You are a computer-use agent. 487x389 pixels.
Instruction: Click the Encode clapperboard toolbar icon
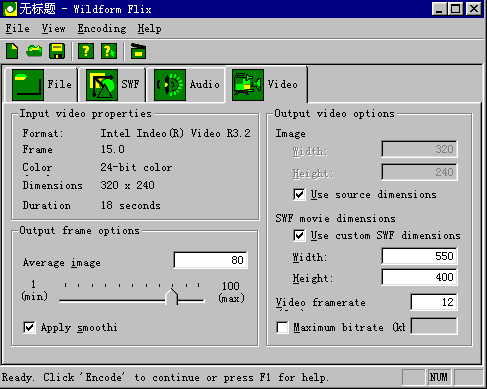pyautogui.click(x=138, y=51)
